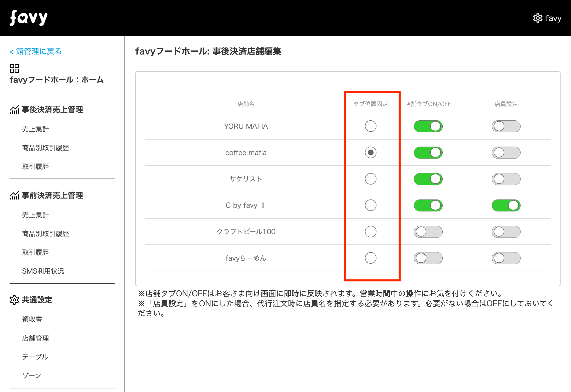Click the クラフトビール100 store name

tap(246, 231)
